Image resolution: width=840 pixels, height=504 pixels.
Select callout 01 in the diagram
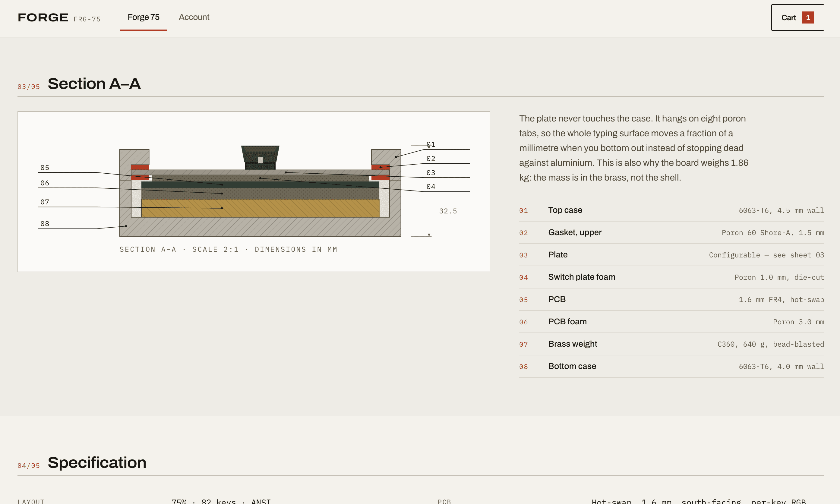[431, 145]
